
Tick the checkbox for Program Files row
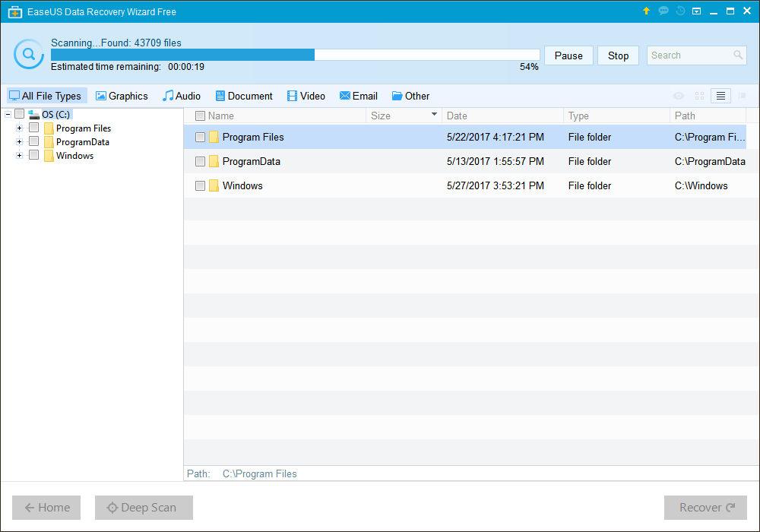click(201, 138)
